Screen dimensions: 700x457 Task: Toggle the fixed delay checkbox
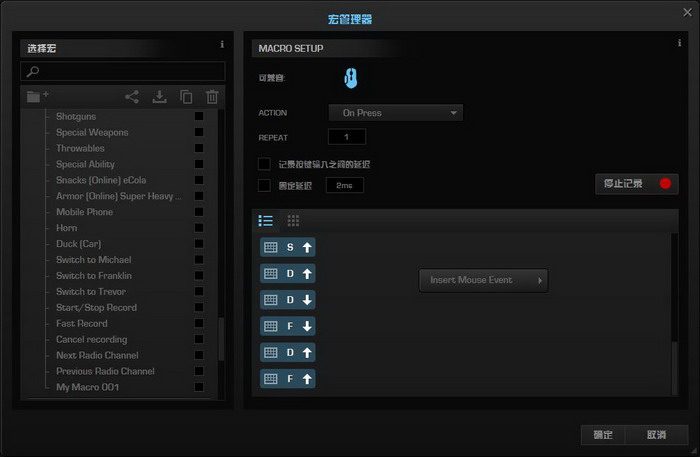coord(265,185)
